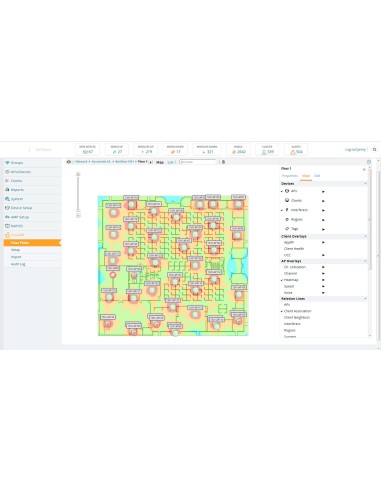The image size is (381, 492).
Task: Expand the Channel overlay arrow
Action: (323, 274)
